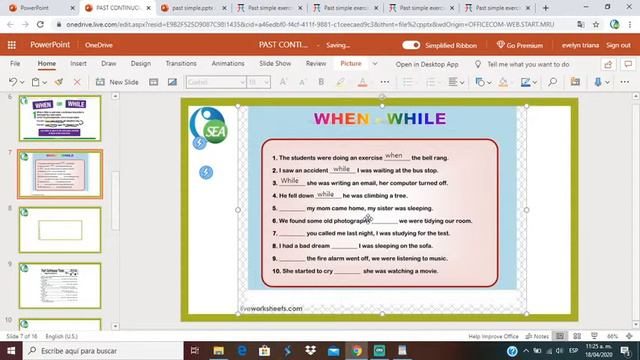This screenshot has width=640, height=360.
Task: Expand the Shapes dropdown arrow
Action: (x=489, y=83)
